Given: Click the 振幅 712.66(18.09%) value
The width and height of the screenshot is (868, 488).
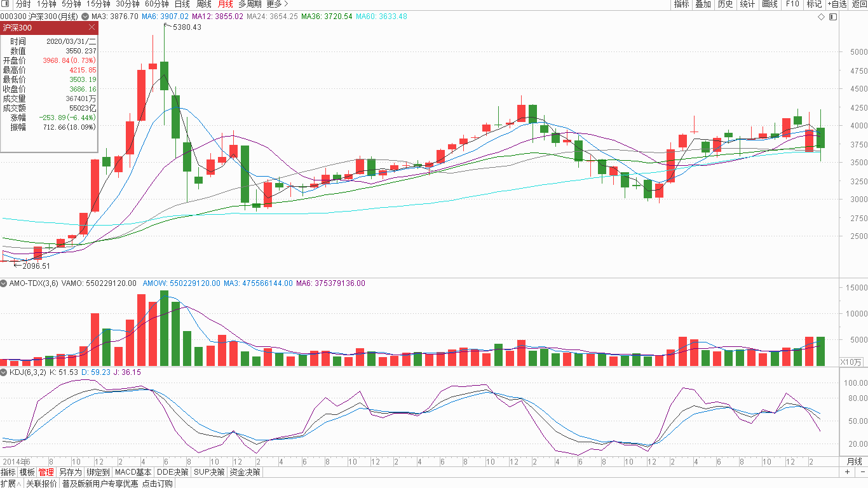Looking at the screenshot, I should coord(71,127).
